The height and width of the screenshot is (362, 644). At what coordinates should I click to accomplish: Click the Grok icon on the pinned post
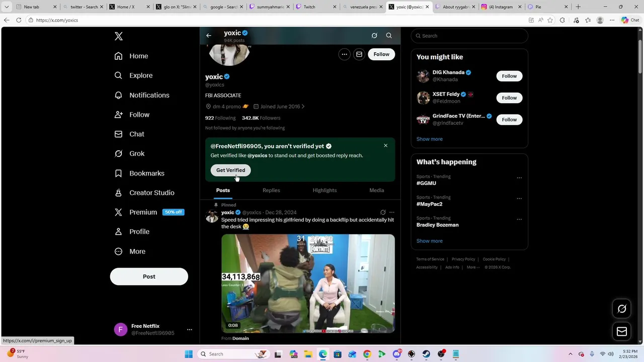point(383,213)
